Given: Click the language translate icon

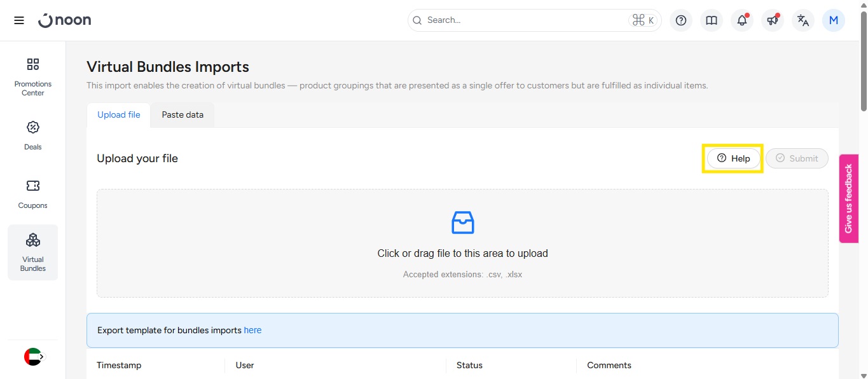Looking at the screenshot, I should click(x=803, y=20).
